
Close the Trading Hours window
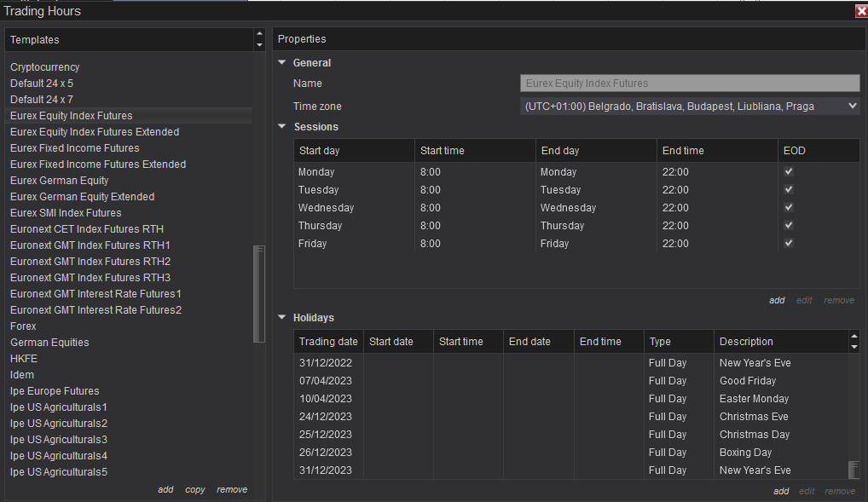tap(860, 11)
